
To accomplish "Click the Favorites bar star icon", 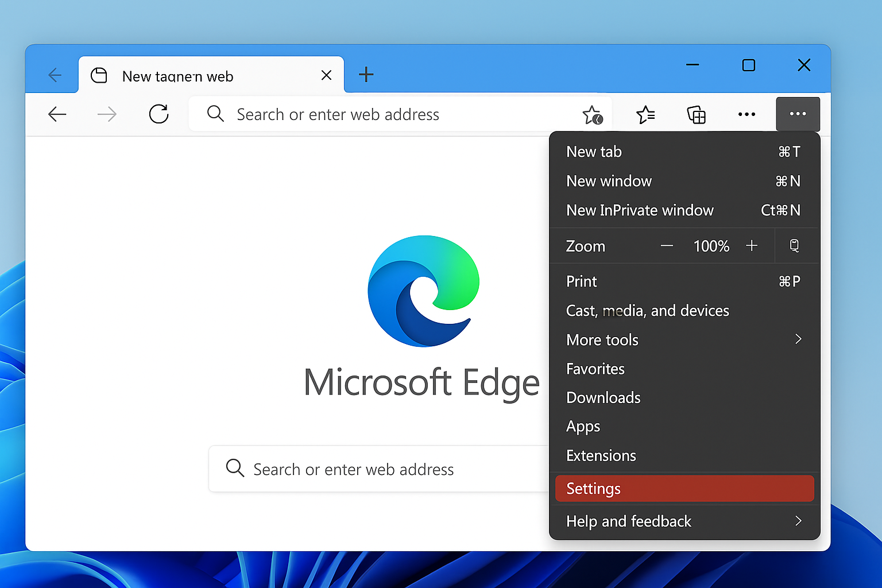I will (645, 114).
